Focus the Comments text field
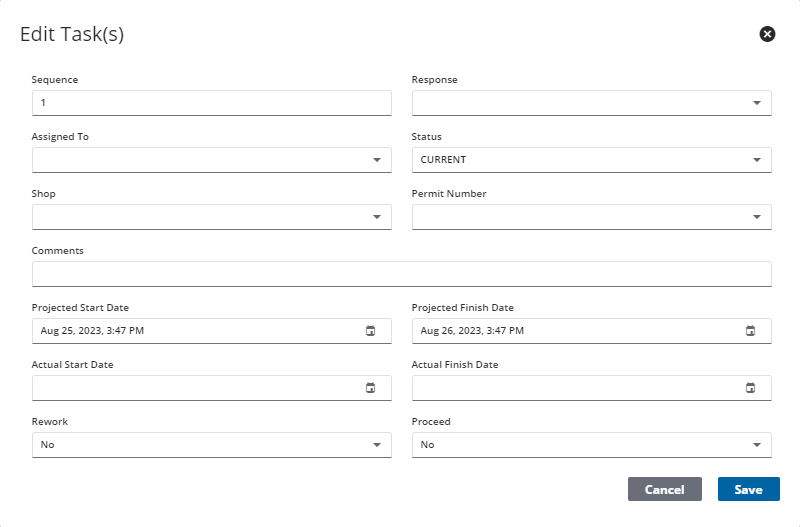800x527 pixels. pyautogui.click(x=400, y=274)
